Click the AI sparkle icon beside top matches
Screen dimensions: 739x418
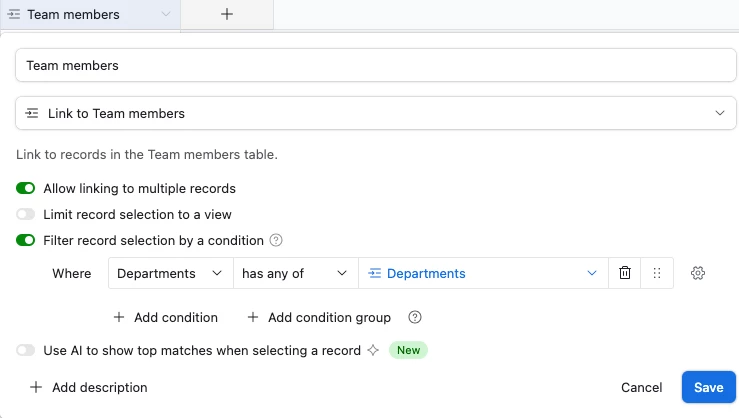click(373, 350)
